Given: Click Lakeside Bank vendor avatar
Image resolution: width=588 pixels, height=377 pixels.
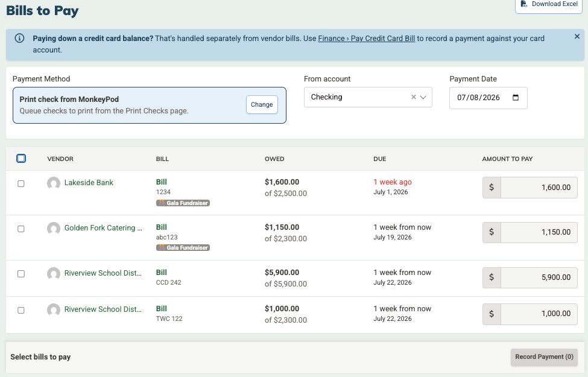Looking at the screenshot, I should point(54,183).
